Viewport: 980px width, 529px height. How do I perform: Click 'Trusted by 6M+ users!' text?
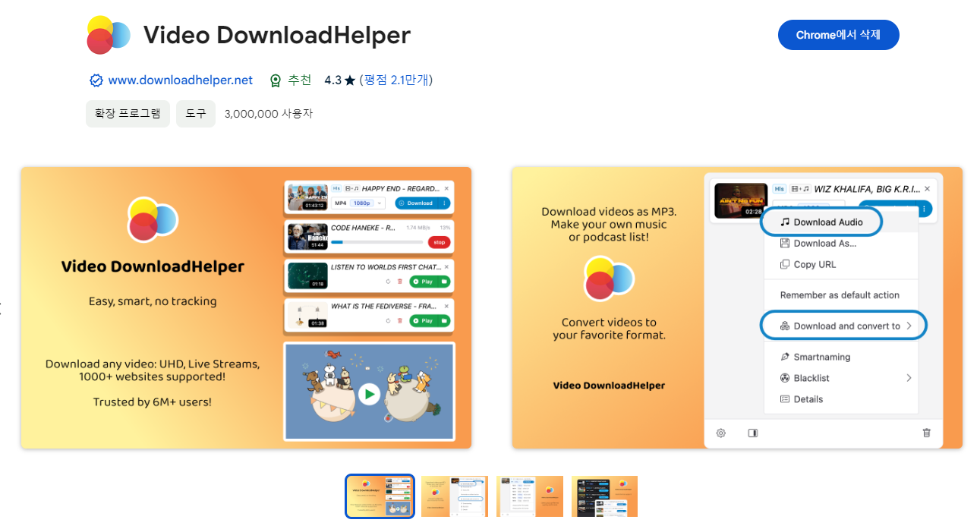pyautogui.click(x=153, y=402)
